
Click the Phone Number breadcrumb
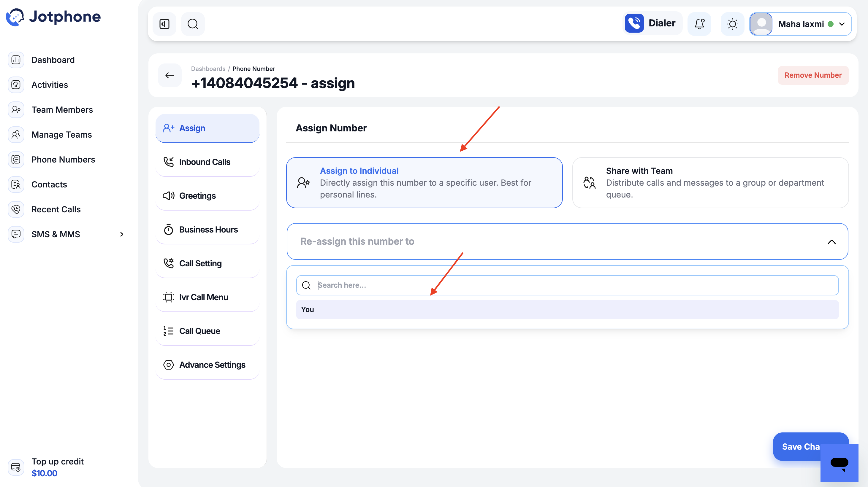tap(254, 69)
